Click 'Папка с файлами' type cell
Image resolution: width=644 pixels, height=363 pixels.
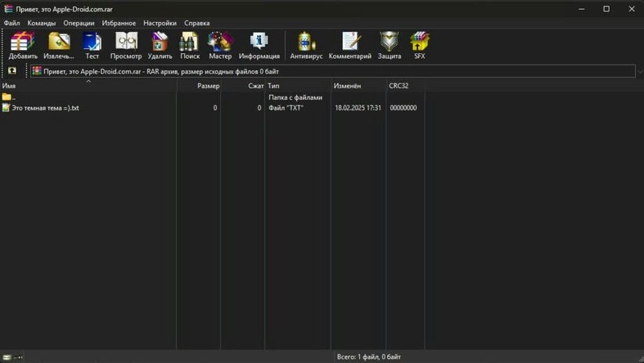[x=295, y=97]
